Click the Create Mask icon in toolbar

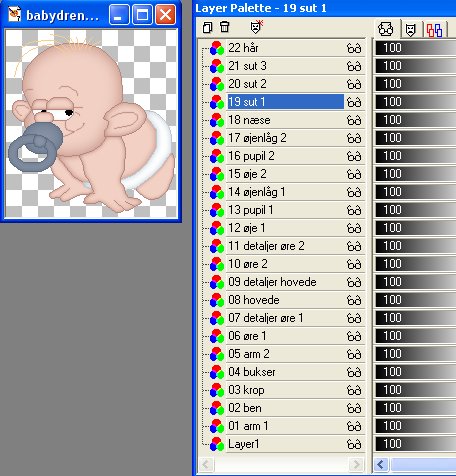click(x=256, y=26)
